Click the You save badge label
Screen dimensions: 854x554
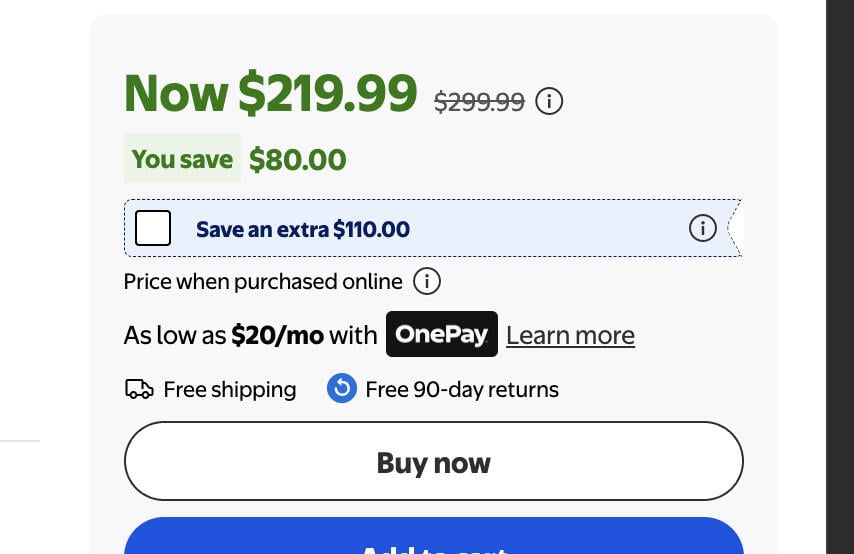point(182,159)
